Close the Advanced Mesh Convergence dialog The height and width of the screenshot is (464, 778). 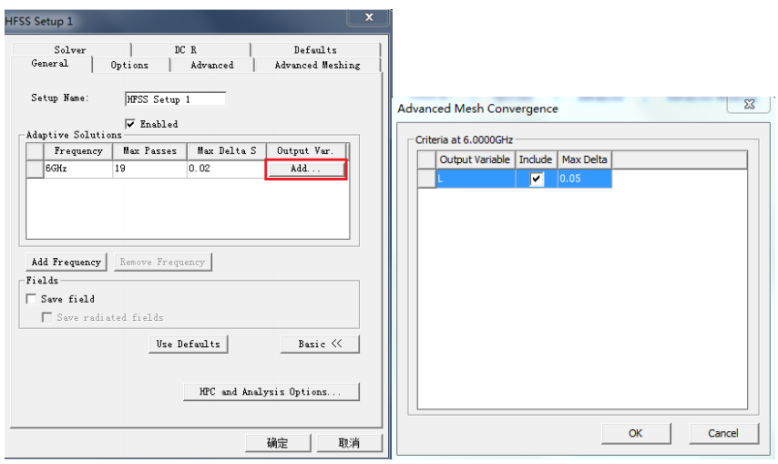(x=748, y=105)
